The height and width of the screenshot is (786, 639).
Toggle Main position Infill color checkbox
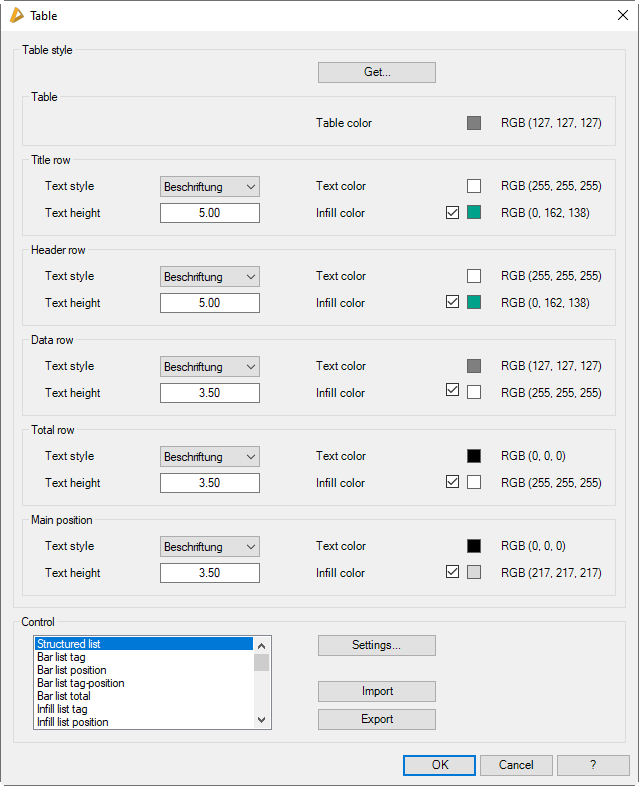point(453,572)
